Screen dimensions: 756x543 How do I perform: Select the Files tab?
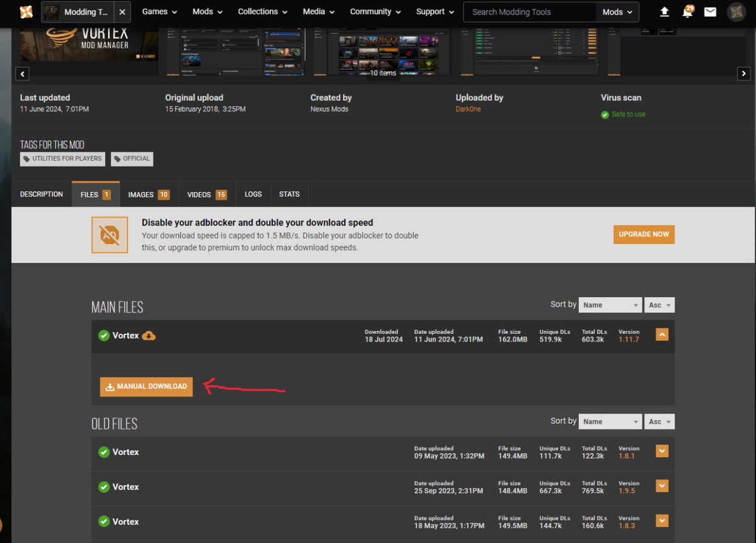pos(96,195)
